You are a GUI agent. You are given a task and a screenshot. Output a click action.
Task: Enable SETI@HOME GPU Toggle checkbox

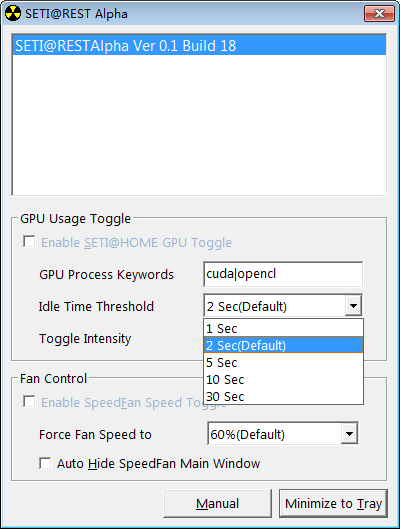(x=29, y=242)
